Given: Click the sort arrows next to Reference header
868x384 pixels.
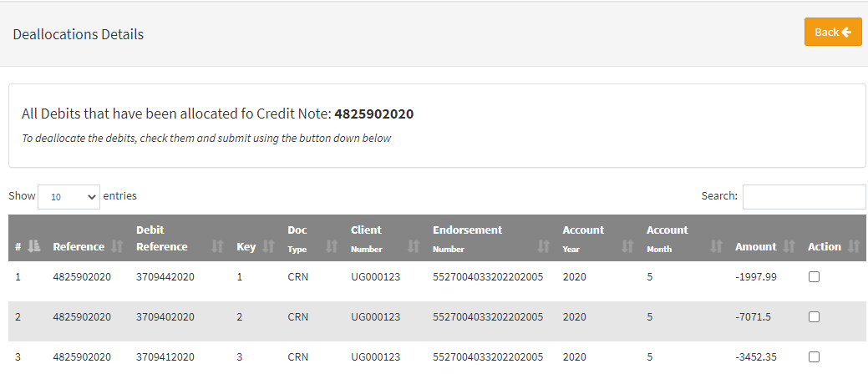Looking at the screenshot, I should click(x=117, y=246).
